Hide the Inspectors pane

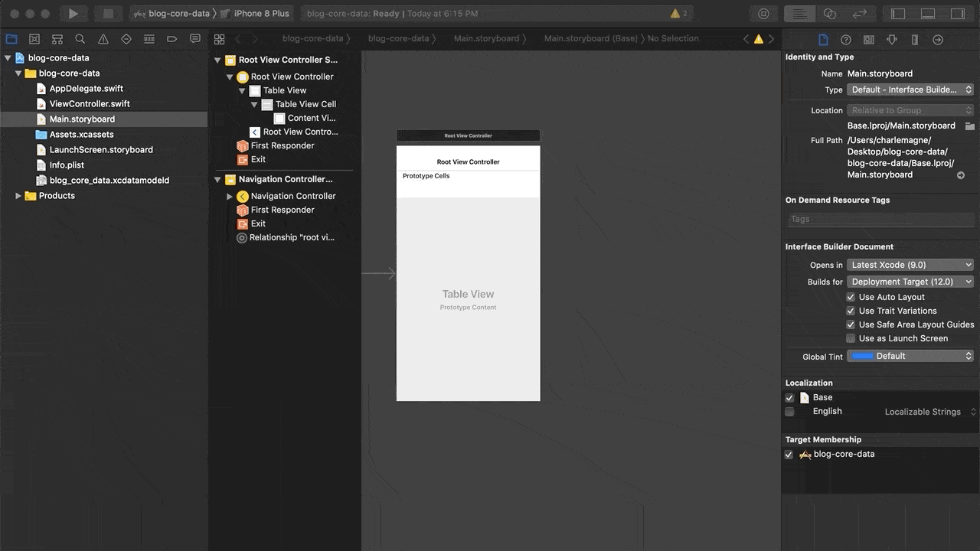click(x=958, y=14)
